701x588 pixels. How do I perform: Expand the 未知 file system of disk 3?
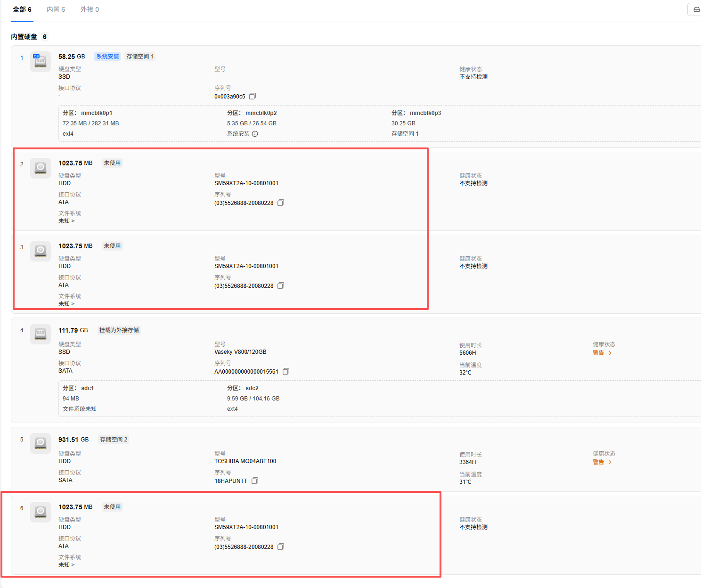(66, 304)
